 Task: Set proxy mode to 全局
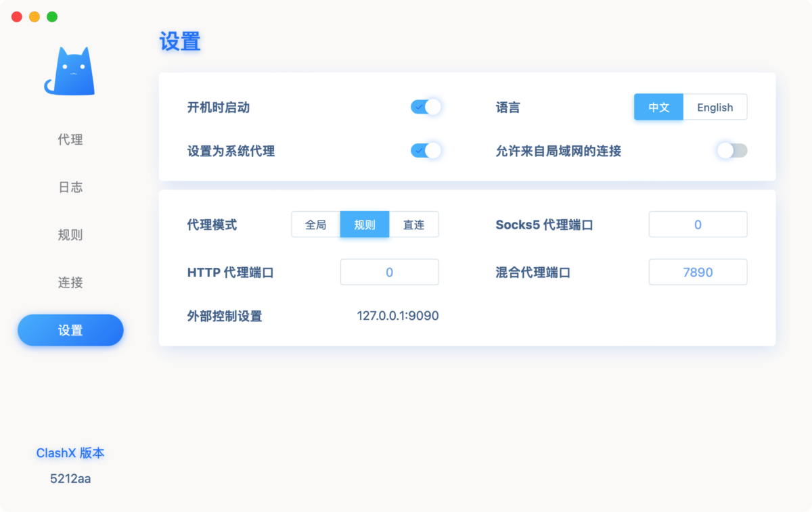point(316,225)
